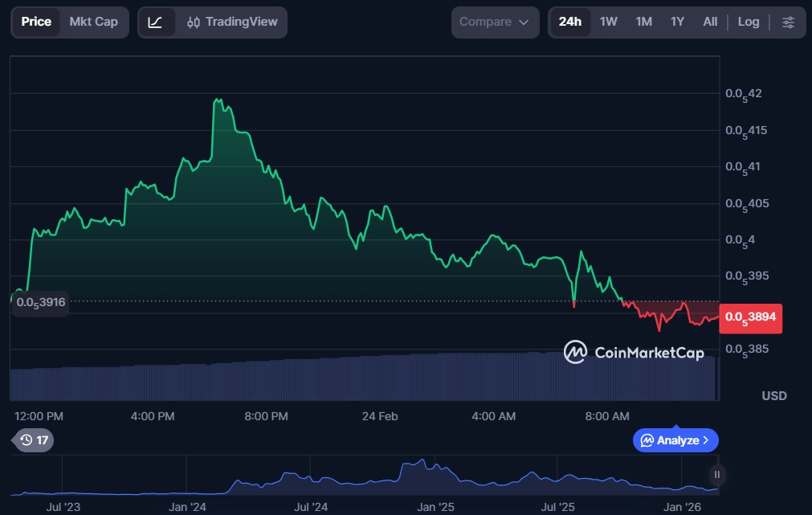Show All time price history
The width and height of the screenshot is (812, 515).
point(710,22)
